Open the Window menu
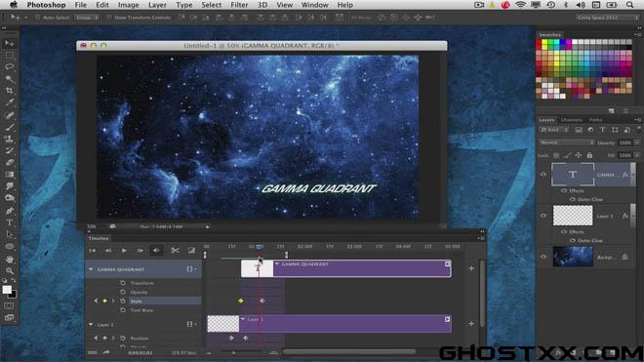The width and height of the screenshot is (644, 362). click(314, 5)
